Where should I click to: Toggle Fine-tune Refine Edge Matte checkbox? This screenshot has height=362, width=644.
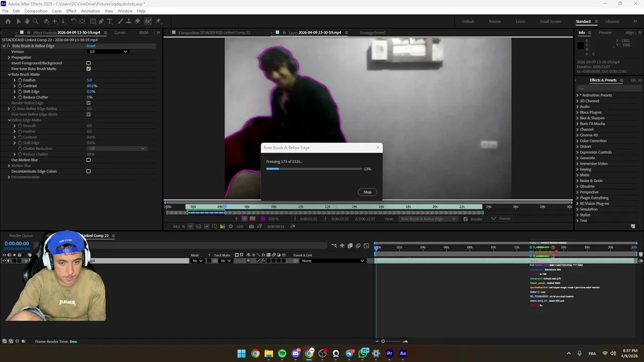[89, 114]
